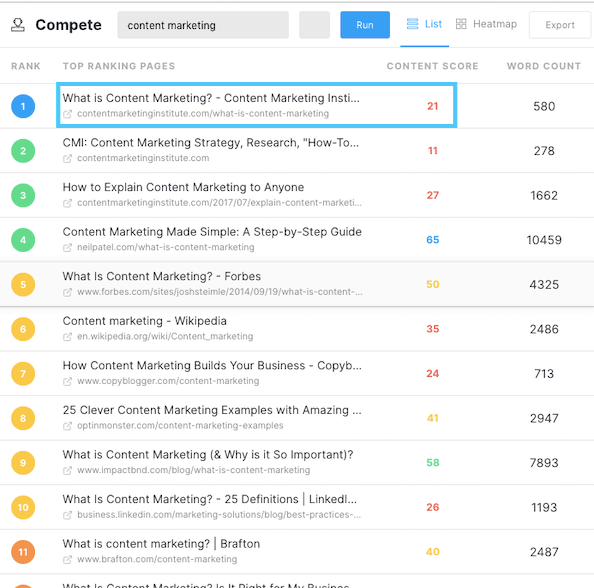This screenshot has width=594, height=588.
Task: Sort by Content Score column header
Action: pyautogui.click(x=432, y=66)
